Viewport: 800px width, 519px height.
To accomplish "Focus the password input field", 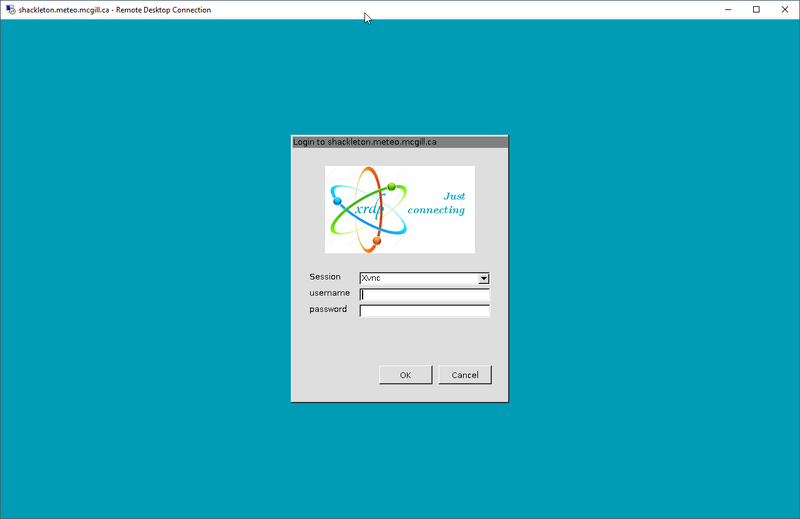I will pyautogui.click(x=424, y=311).
